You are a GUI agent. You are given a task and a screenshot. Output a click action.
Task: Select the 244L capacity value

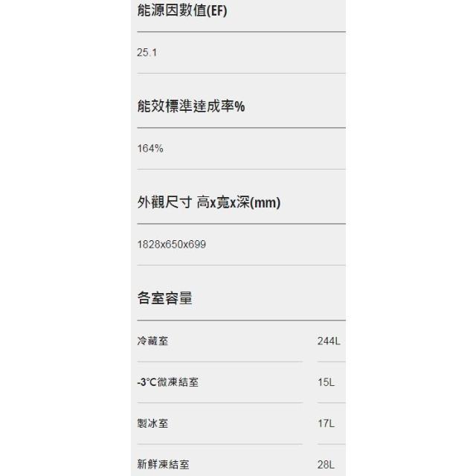[x=328, y=341]
